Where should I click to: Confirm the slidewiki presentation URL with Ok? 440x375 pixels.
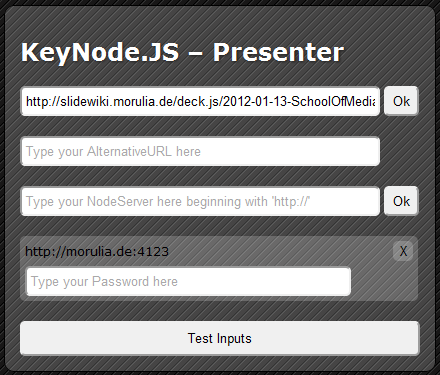pos(401,101)
